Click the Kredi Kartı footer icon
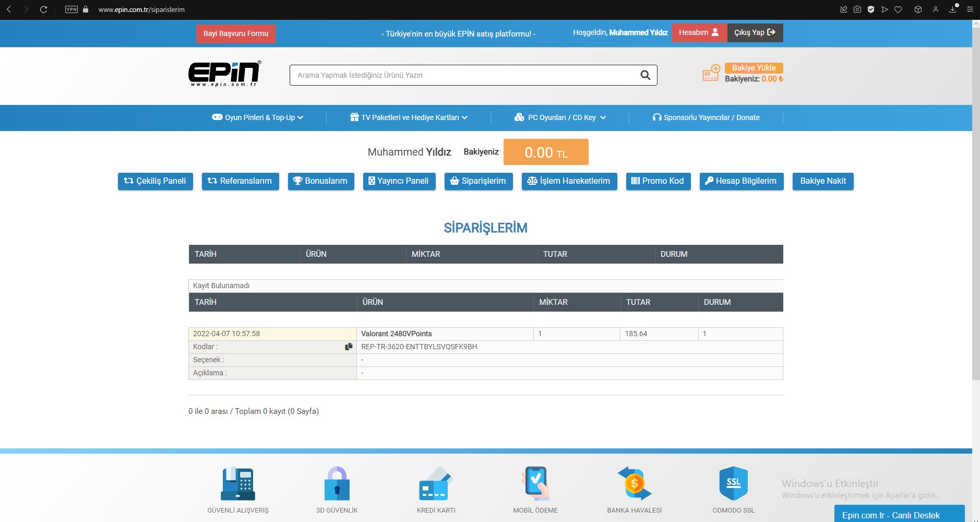The width and height of the screenshot is (980, 522). coord(436,484)
